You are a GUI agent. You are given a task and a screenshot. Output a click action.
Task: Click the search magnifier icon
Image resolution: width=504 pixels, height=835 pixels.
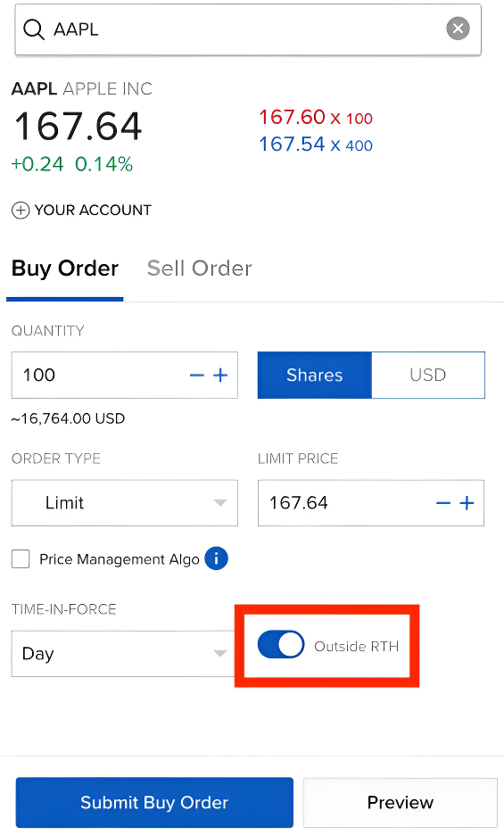(34, 29)
